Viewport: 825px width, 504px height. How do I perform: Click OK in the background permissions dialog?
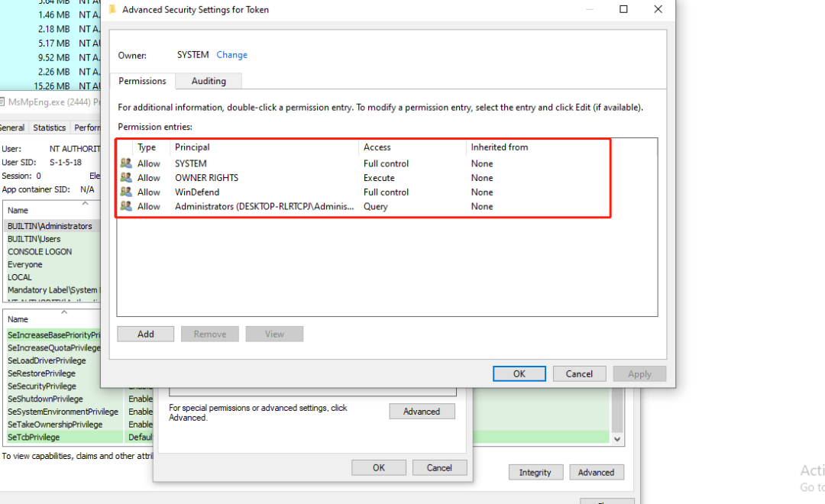coord(379,467)
